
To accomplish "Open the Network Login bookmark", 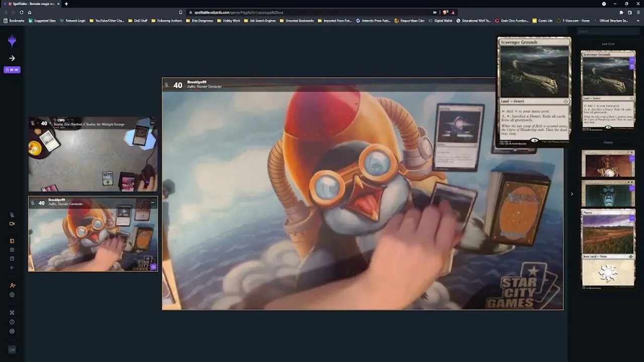I will tap(72, 21).
